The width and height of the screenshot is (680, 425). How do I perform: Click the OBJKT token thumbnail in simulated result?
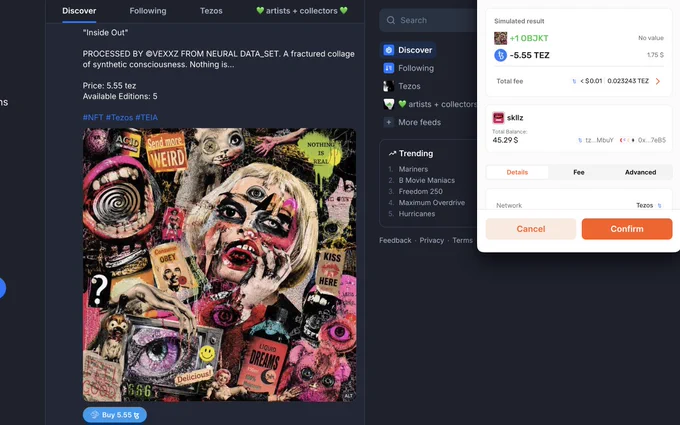(500, 38)
